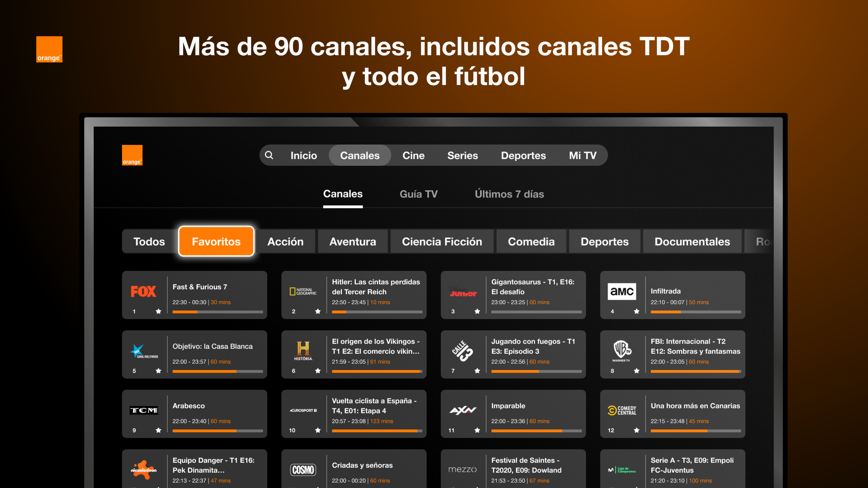Viewport: 868px width, 488px height.
Task: Click the Arabesco progress bar
Action: 217,431
